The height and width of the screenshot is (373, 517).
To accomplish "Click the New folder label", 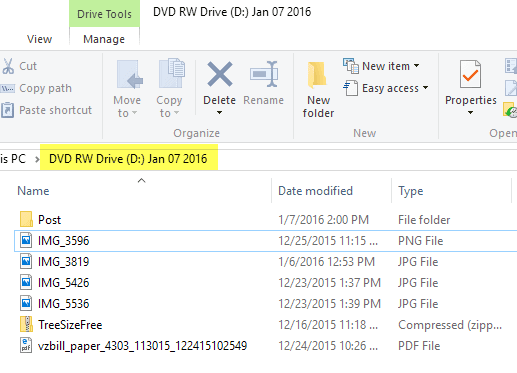I will [x=318, y=107].
